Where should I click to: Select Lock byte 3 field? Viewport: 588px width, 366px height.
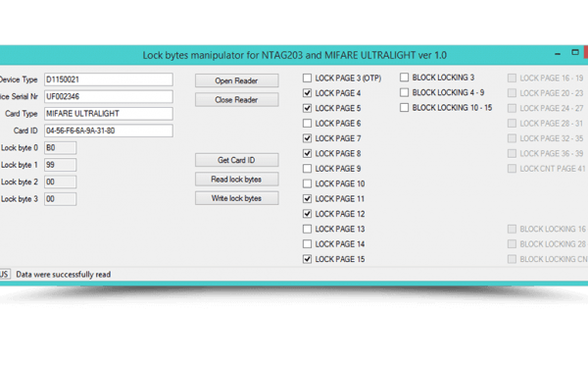click(x=61, y=199)
